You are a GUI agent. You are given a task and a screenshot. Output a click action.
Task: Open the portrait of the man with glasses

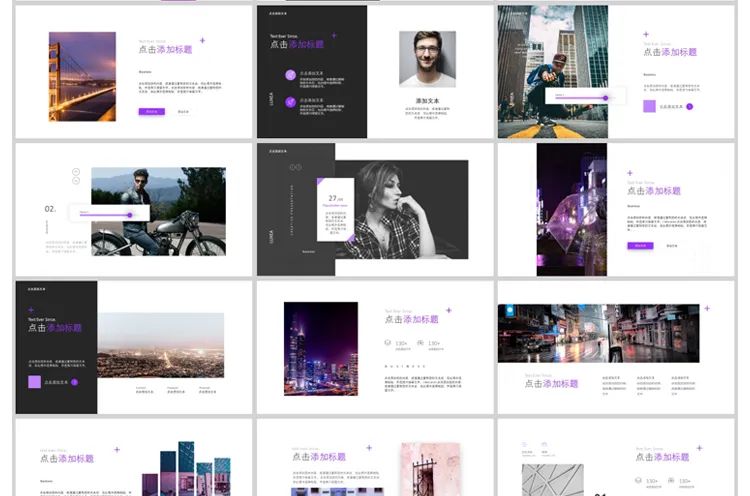pyautogui.click(x=427, y=59)
